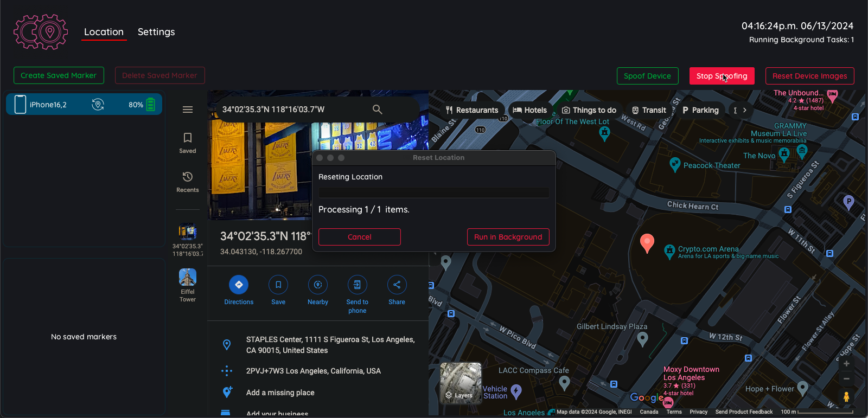Switch to the Settings tab

click(x=156, y=32)
